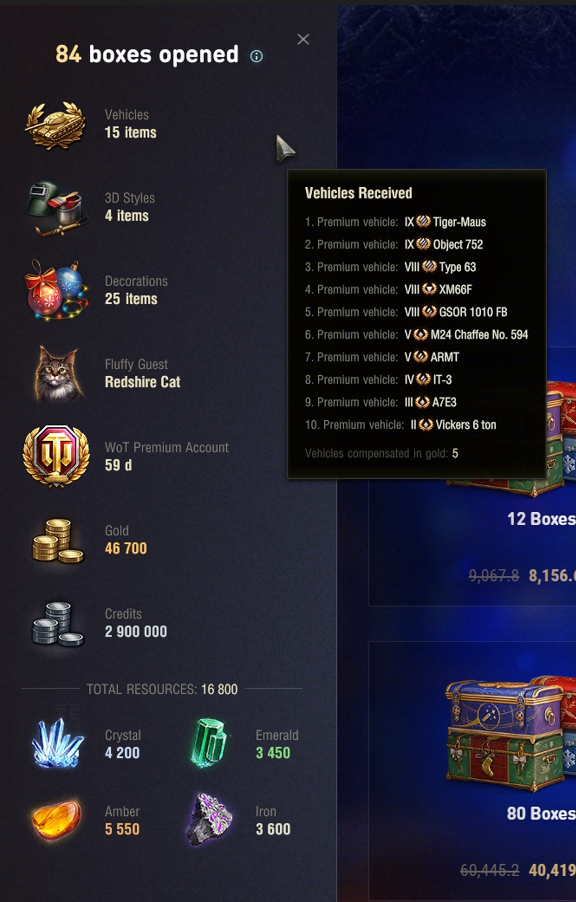This screenshot has height=902, width=576.
Task: Close the boxes opened panel
Action: pos(303,39)
